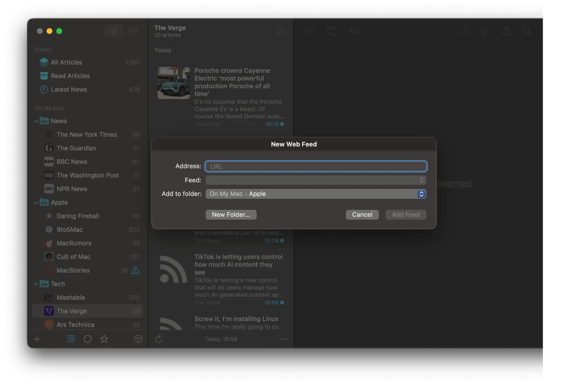This screenshot has width=588, height=384.
Task: Open search with the magnifier icon
Action: pyautogui.click(x=527, y=31)
